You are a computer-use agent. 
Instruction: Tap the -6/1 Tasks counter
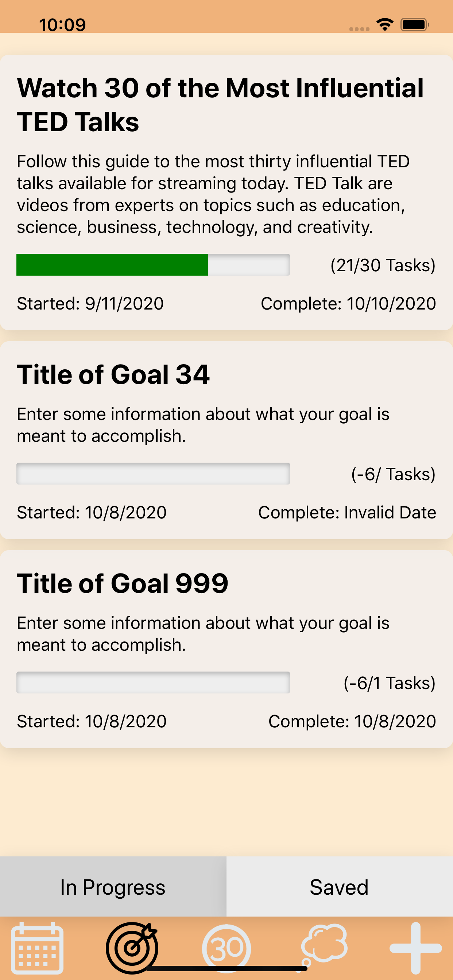(389, 683)
